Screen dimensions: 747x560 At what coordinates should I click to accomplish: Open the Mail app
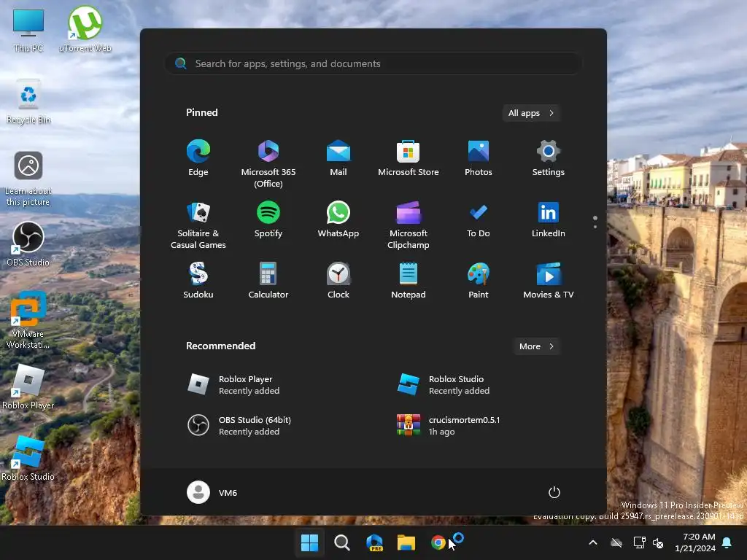pos(338,158)
